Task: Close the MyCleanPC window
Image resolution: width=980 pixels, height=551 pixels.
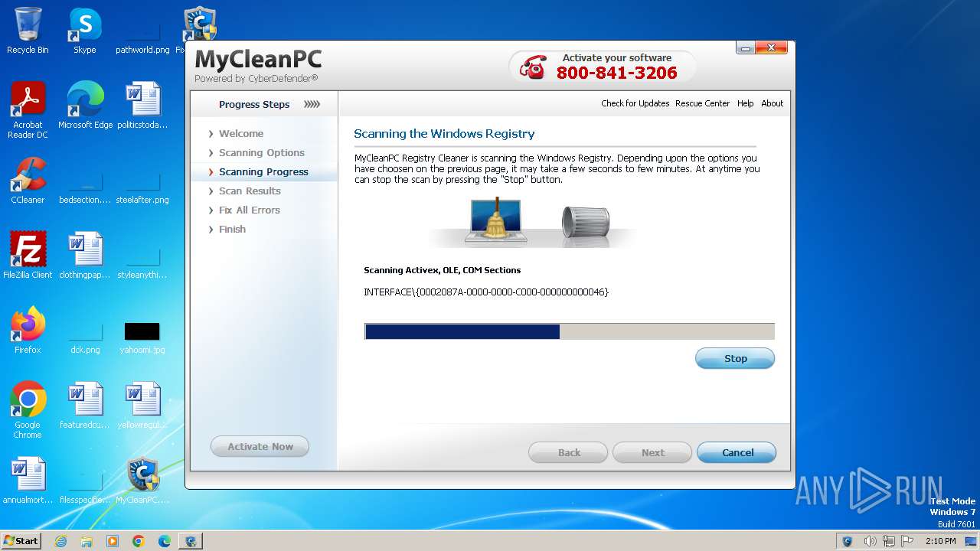Action: tap(771, 47)
